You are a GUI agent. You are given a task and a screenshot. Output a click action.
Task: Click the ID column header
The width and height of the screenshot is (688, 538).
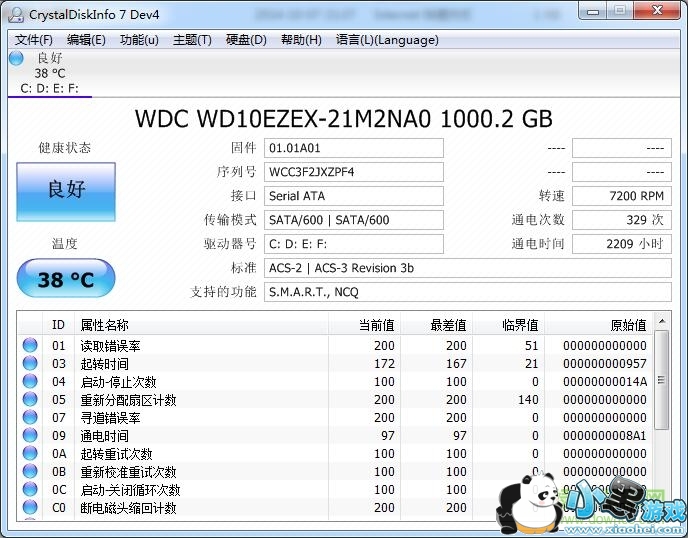[58, 325]
